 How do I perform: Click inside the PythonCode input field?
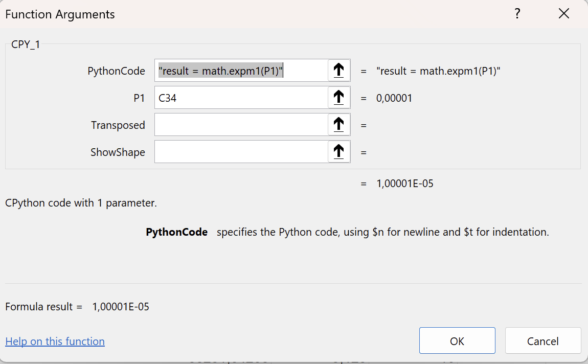coord(241,71)
